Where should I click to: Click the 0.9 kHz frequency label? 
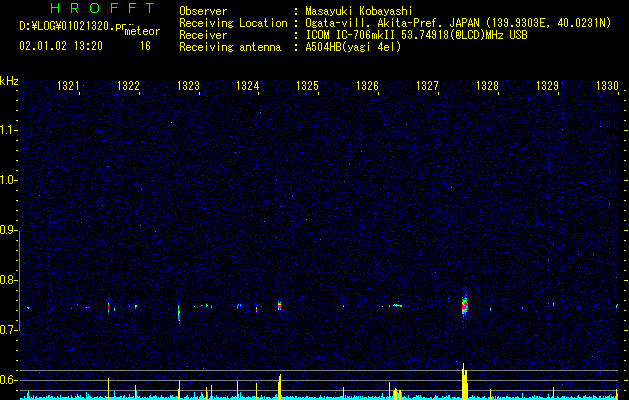click(x=8, y=231)
